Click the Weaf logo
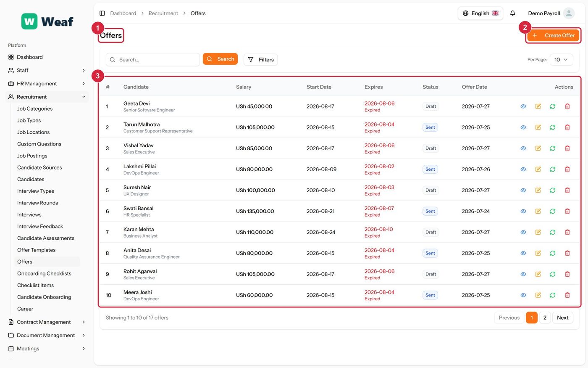588x368 pixels. click(47, 21)
